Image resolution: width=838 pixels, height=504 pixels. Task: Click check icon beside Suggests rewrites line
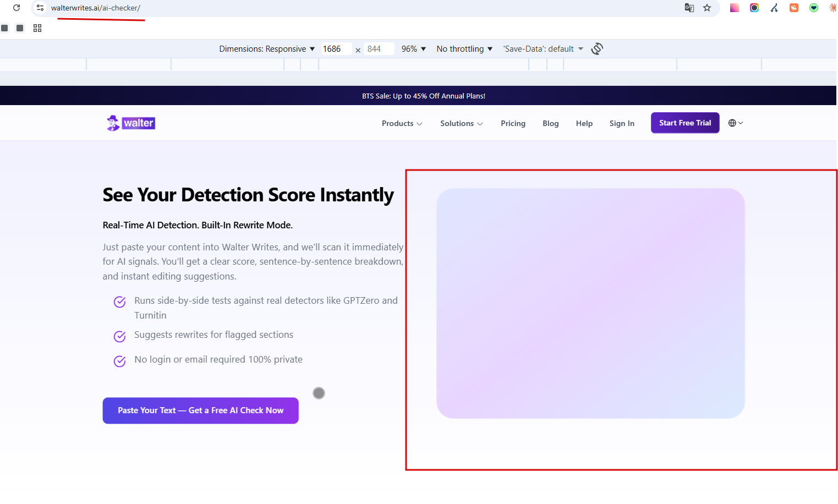click(x=119, y=336)
